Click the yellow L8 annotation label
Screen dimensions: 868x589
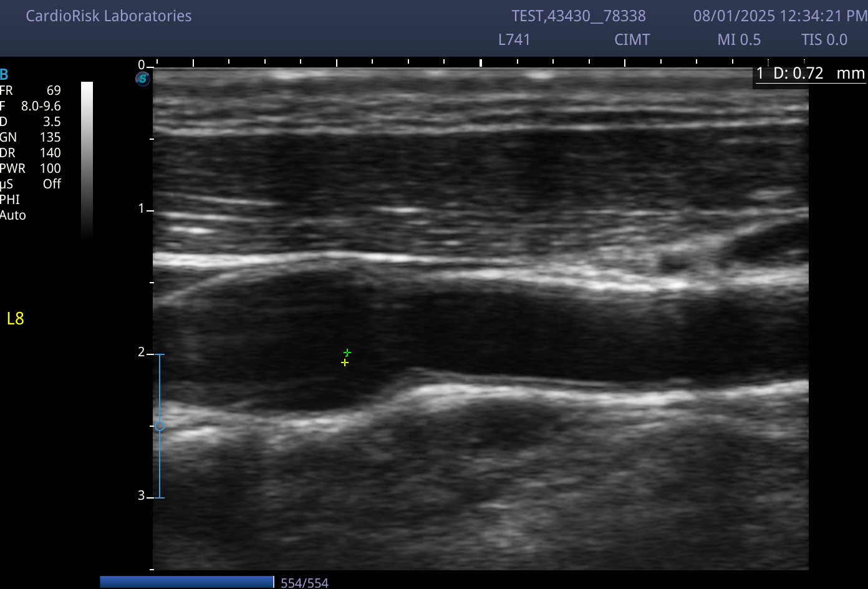tap(16, 319)
